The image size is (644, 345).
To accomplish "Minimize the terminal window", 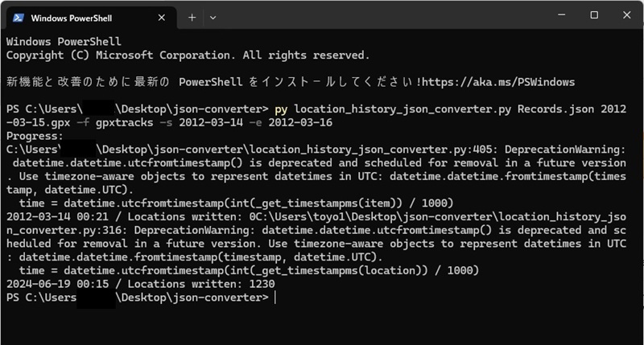I will pyautogui.click(x=558, y=15).
